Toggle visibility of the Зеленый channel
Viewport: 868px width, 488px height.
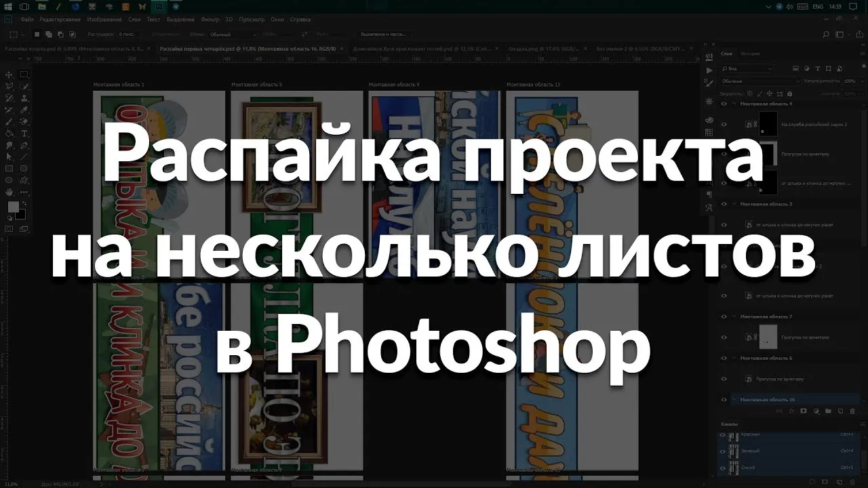point(723,451)
